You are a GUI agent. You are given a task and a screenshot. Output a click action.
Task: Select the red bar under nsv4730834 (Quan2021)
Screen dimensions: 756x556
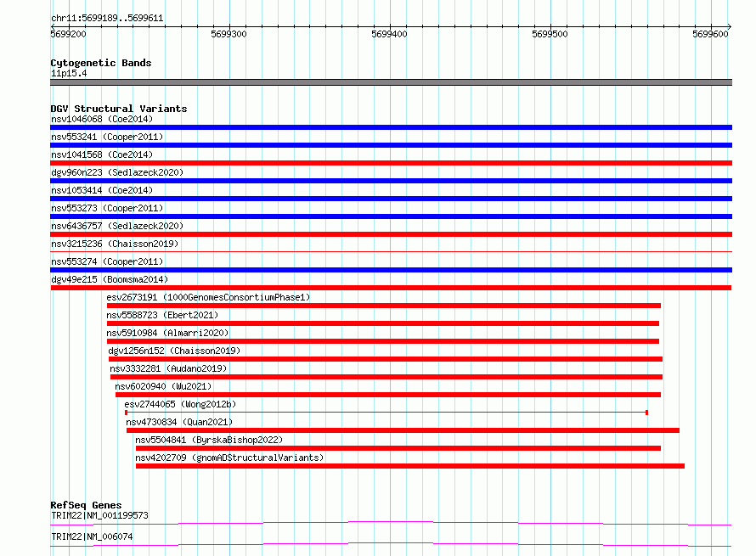click(403, 430)
